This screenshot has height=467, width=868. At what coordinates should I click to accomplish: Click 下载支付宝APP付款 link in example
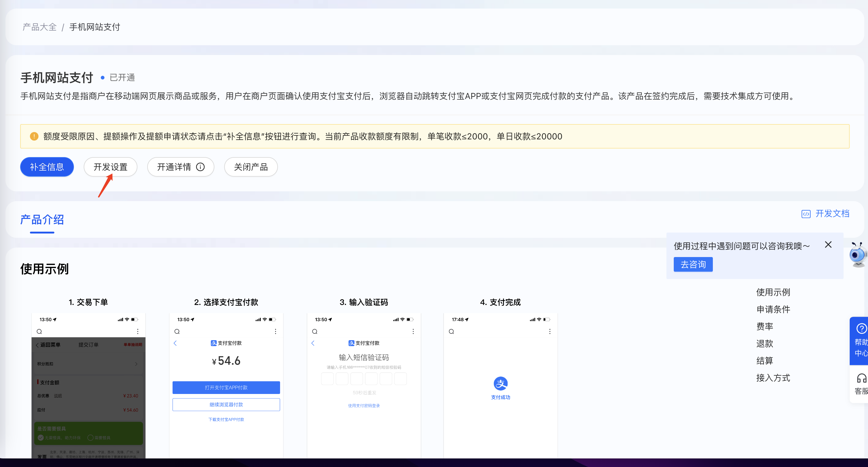coord(226,419)
